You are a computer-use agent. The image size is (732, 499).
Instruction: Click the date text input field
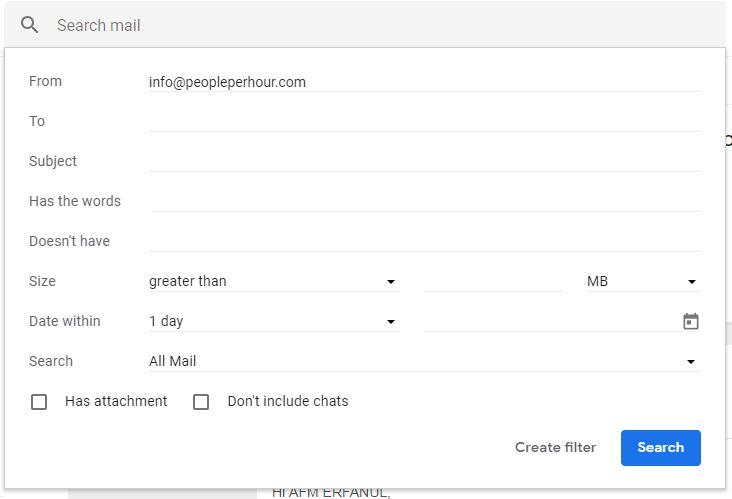coord(551,321)
